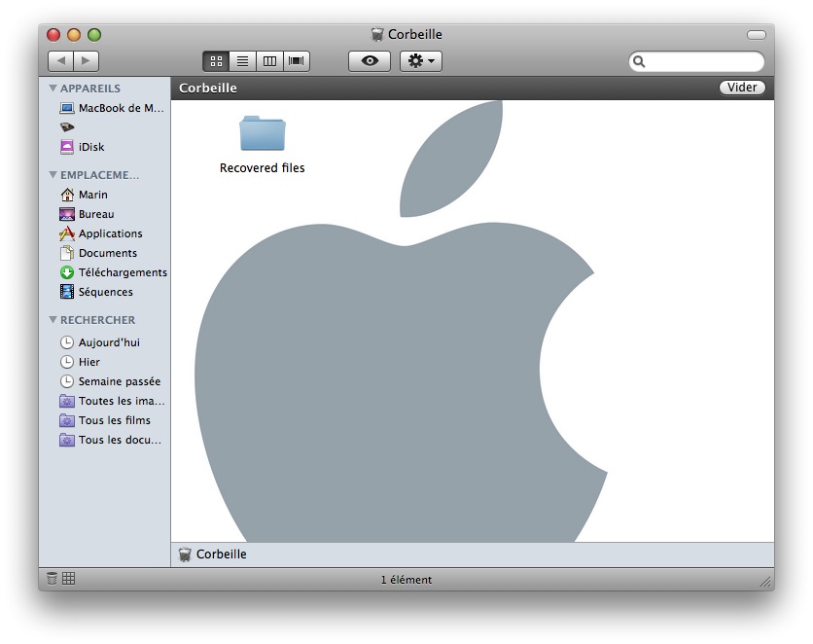813x644 pixels.
Task: Click the grid icon in status bar
Action: (x=68, y=578)
